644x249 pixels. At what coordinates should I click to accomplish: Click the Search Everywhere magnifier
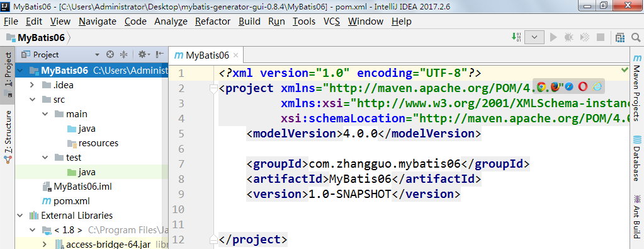[636, 38]
